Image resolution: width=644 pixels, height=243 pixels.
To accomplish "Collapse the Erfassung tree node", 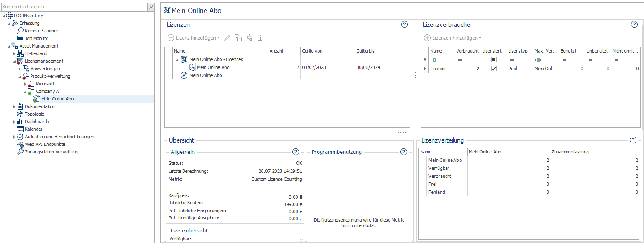I will 9,23.
